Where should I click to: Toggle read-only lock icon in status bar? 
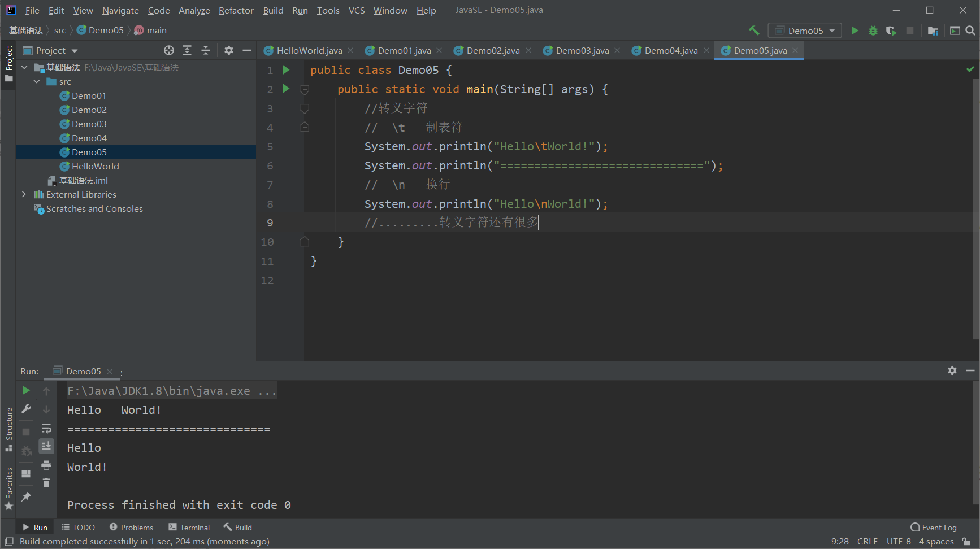click(966, 542)
